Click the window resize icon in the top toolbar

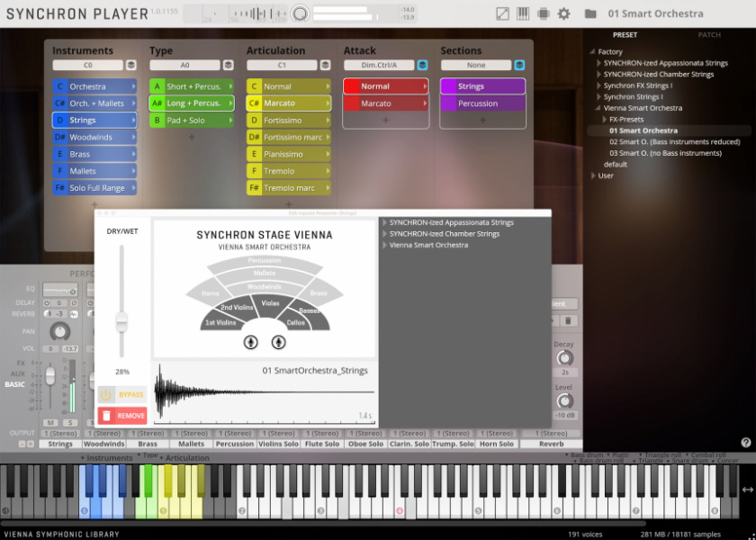pos(503,13)
